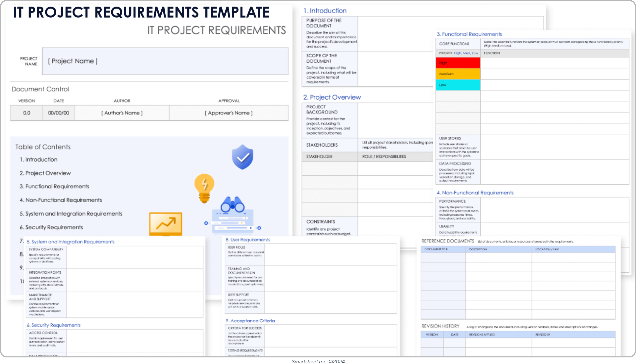Open '5. System and Integration Requirements' contents entry
This screenshot has height=364, width=636.
[x=71, y=214]
